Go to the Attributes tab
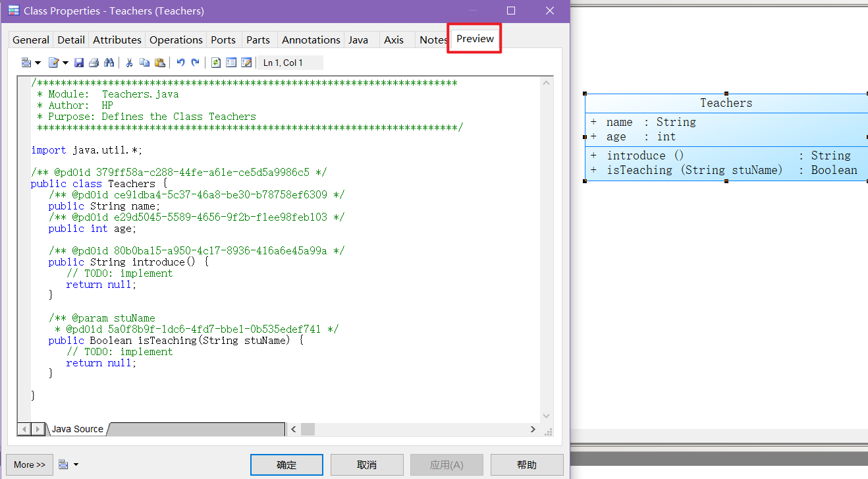 (x=117, y=40)
